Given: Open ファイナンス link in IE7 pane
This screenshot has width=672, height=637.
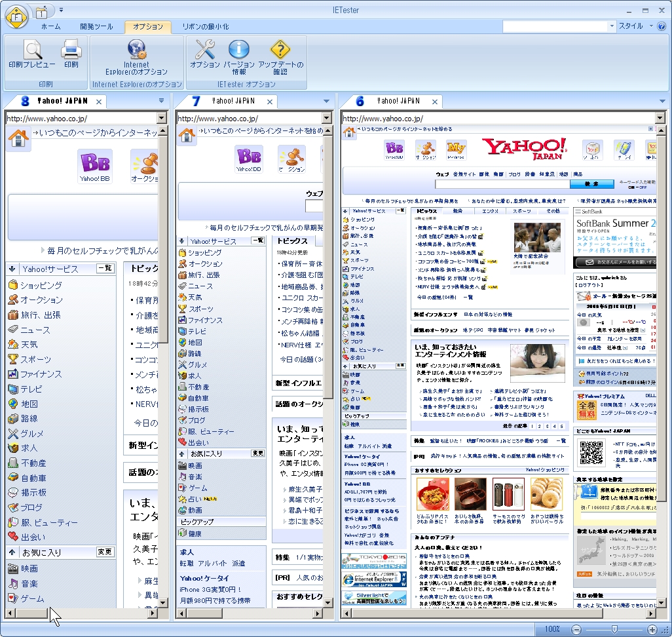Looking at the screenshot, I should tap(205, 320).
